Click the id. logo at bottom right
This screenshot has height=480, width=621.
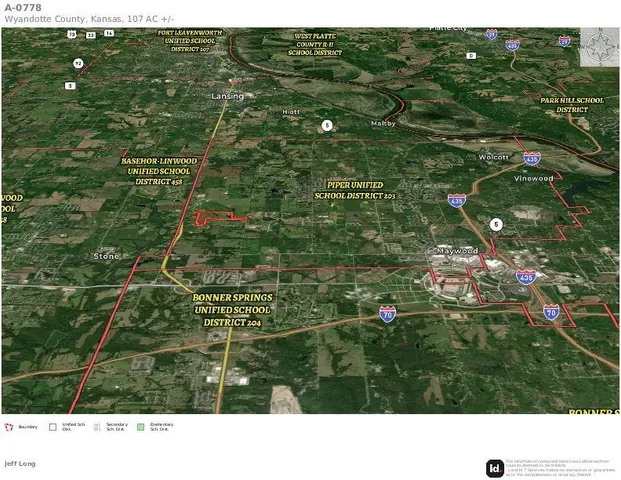494,468
